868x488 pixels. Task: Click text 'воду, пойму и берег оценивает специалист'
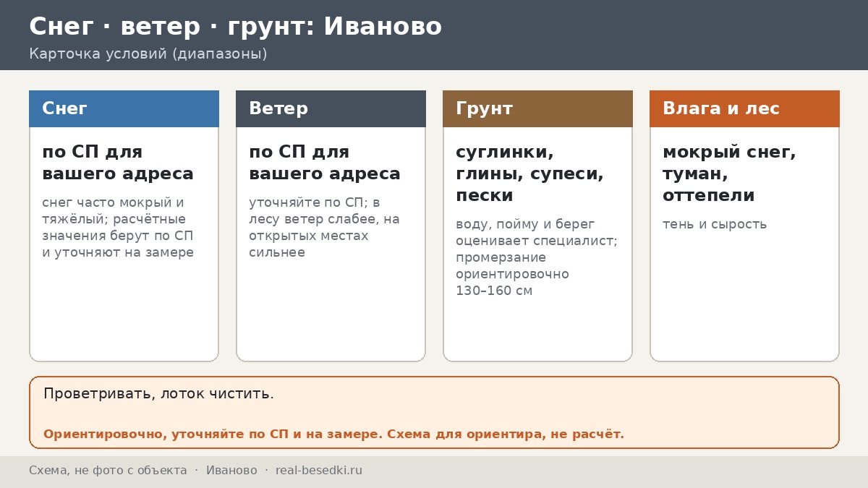coord(537,232)
